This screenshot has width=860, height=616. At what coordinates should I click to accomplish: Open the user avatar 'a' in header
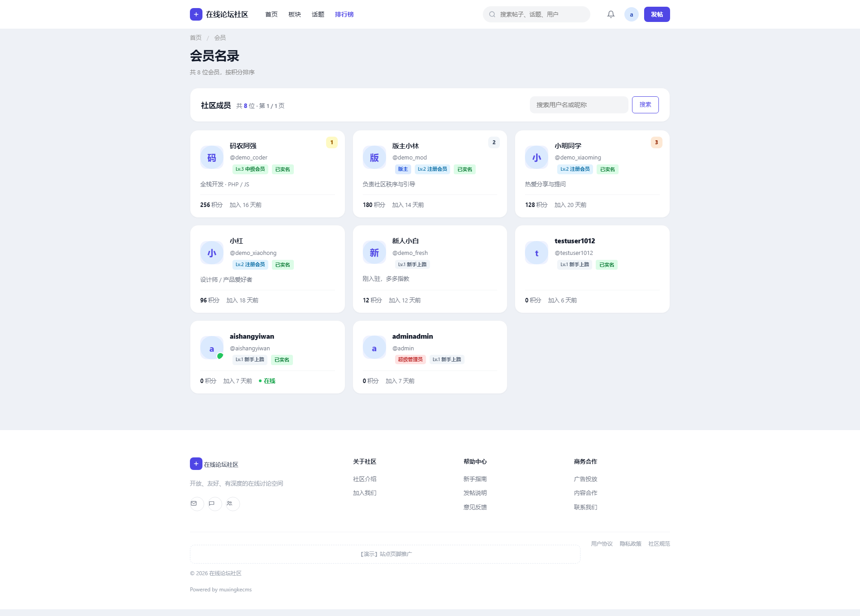tap(632, 14)
